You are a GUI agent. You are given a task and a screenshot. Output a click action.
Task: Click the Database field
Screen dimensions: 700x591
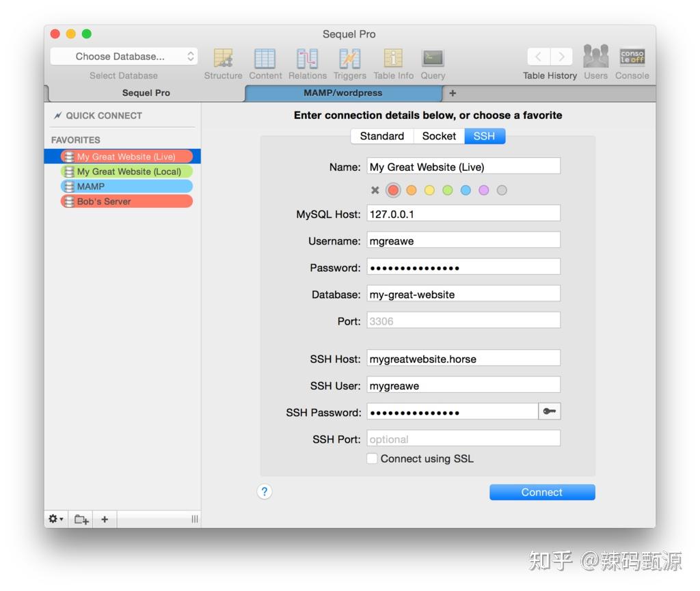click(463, 294)
